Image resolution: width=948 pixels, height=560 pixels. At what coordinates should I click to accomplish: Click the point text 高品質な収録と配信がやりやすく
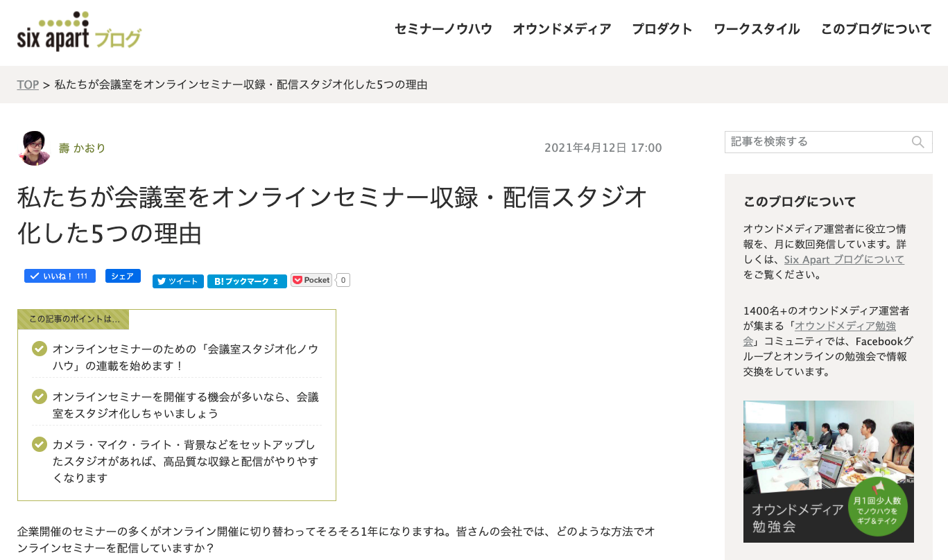tap(186, 461)
